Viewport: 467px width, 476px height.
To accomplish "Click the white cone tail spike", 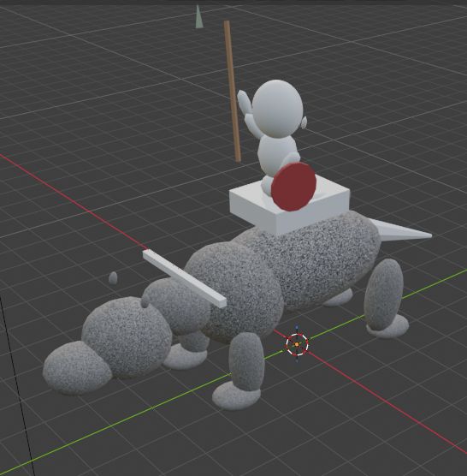I will (x=399, y=230).
